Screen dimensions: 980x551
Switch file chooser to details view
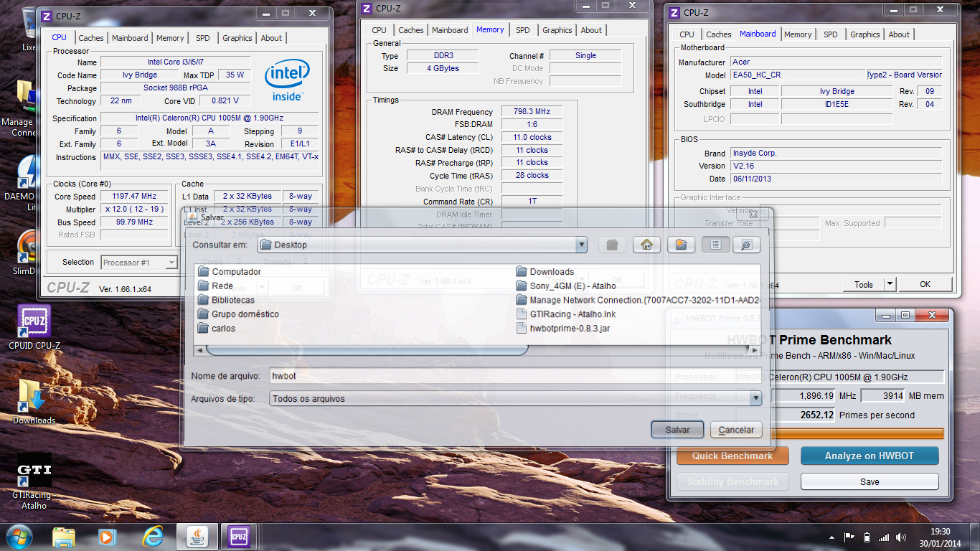(x=746, y=245)
